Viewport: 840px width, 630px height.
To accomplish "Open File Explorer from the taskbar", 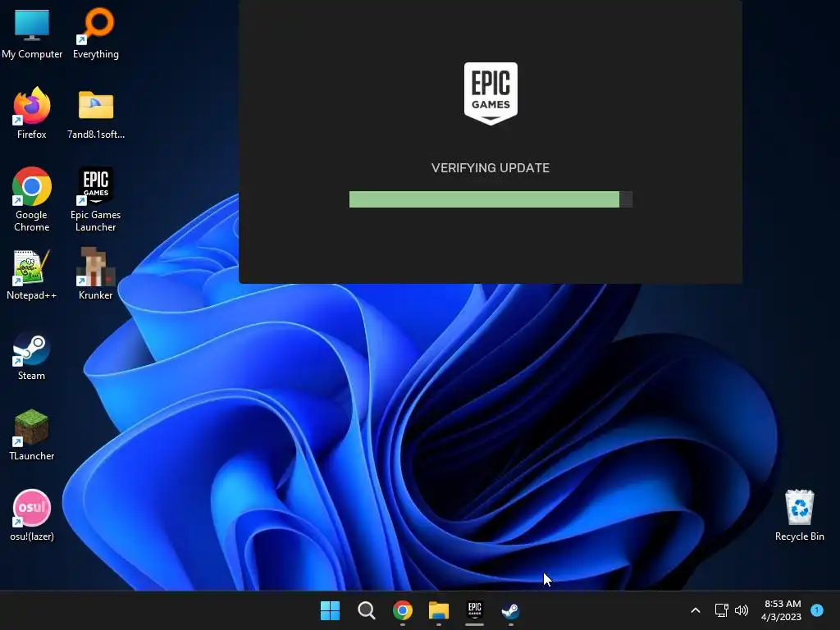I will coord(439,610).
